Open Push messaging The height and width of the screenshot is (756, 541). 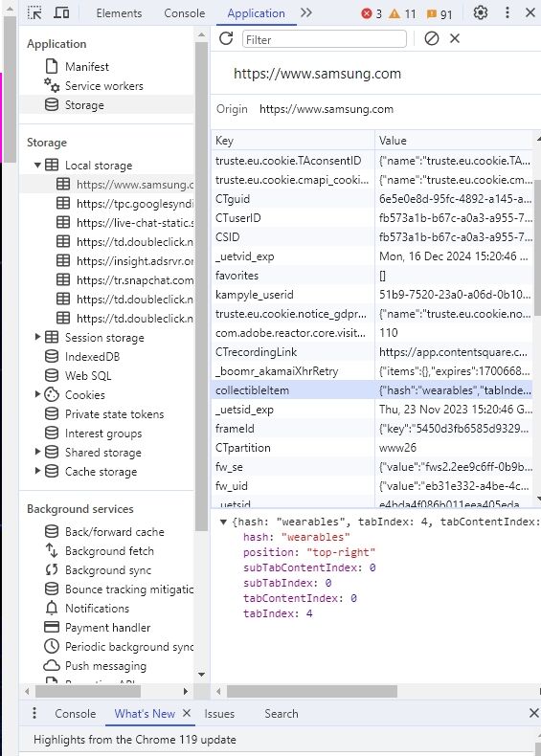pos(105,666)
